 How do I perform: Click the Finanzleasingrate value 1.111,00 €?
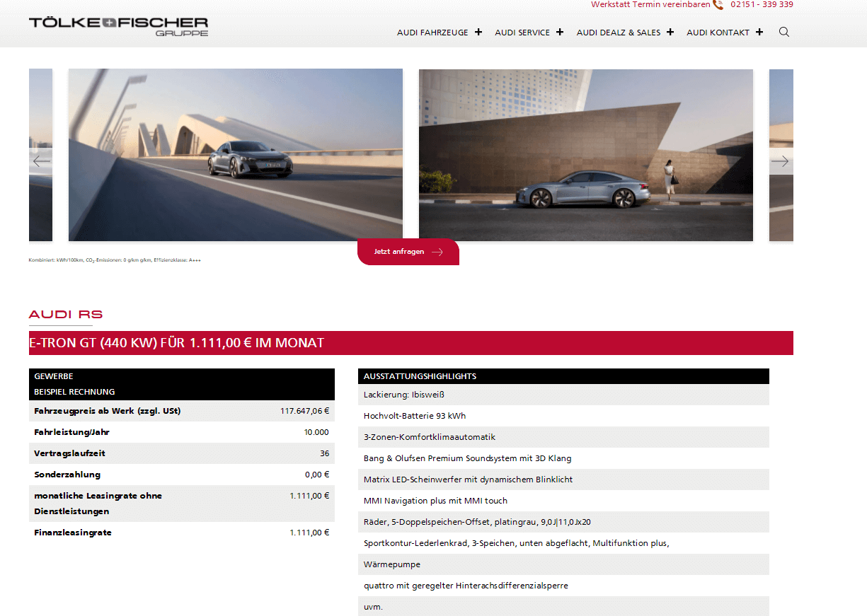(309, 533)
